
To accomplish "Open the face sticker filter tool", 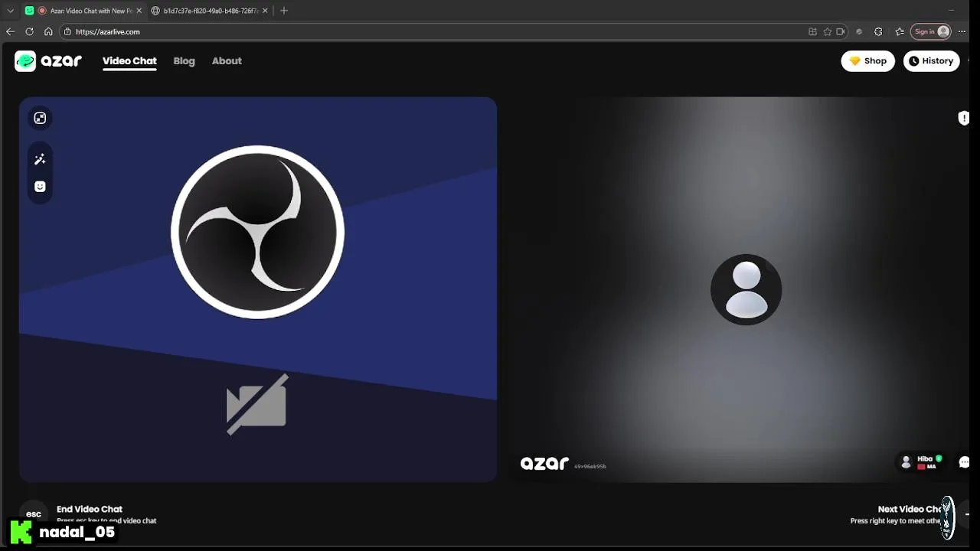I will coord(40,187).
